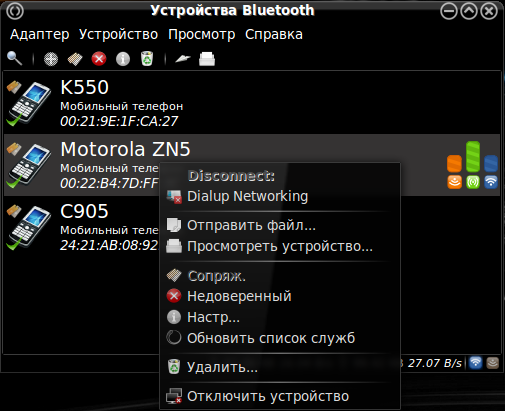Click the blue wifi icon below bar
The height and width of the screenshot is (411, 505).
491,182
